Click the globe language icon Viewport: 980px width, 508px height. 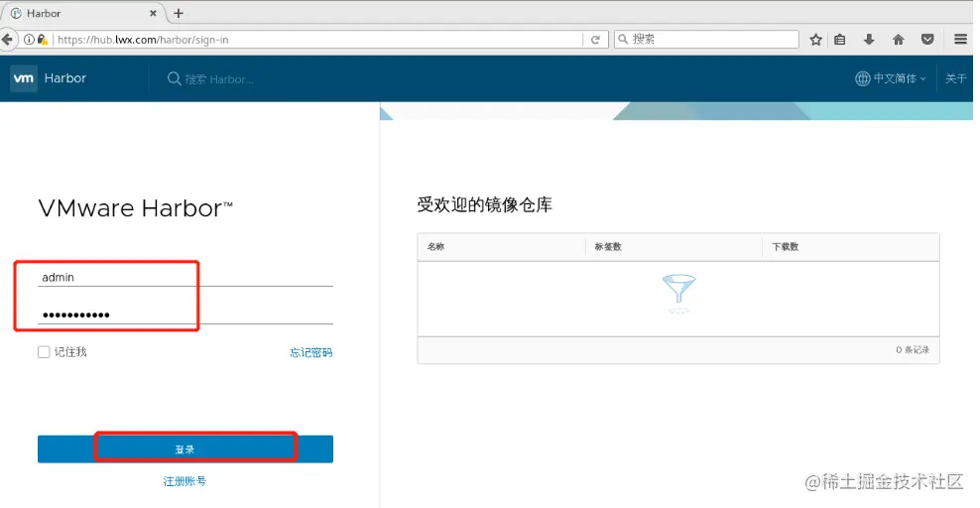tap(863, 78)
